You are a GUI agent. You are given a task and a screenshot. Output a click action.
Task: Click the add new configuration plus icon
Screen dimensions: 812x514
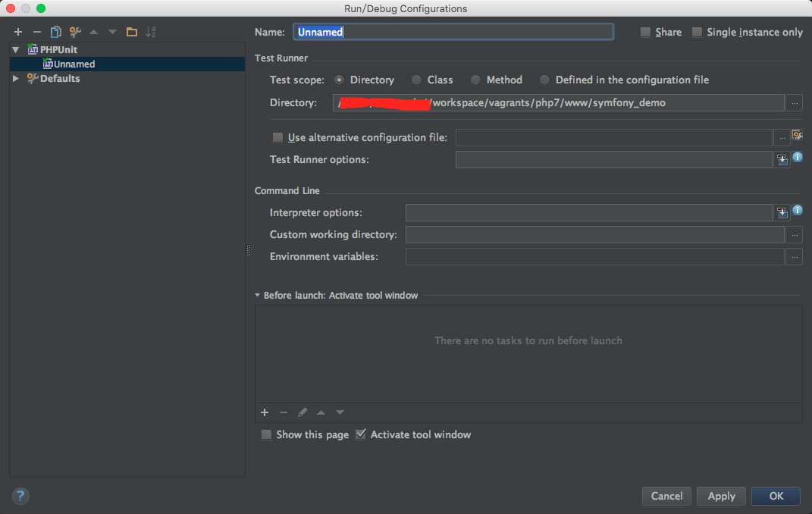click(x=18, y=32)
